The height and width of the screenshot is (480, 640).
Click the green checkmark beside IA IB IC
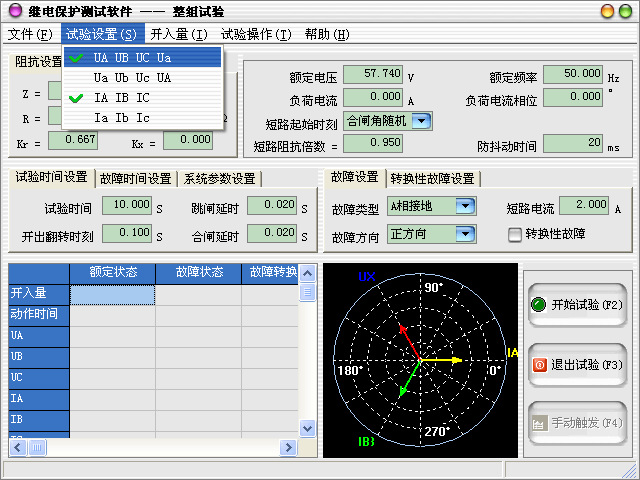[75, 97]
